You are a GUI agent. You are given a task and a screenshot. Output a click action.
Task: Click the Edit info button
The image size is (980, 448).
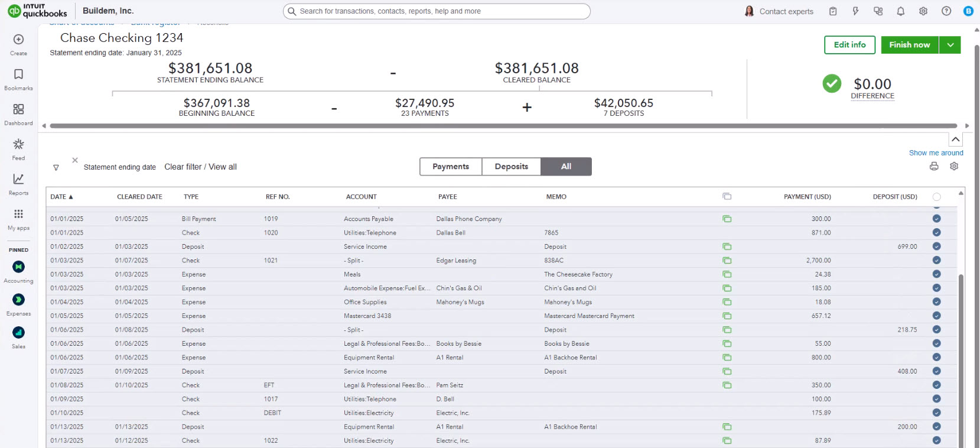849,45
